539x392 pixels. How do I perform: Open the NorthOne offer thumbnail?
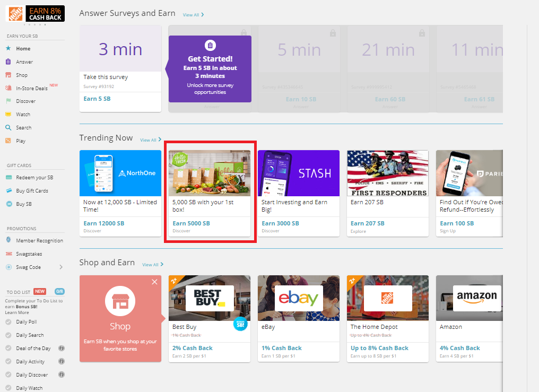click(x=120, y=173)
